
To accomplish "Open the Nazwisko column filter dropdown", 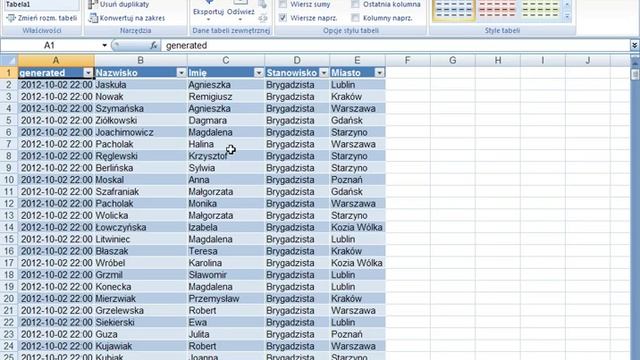I will tap(181, 73).
